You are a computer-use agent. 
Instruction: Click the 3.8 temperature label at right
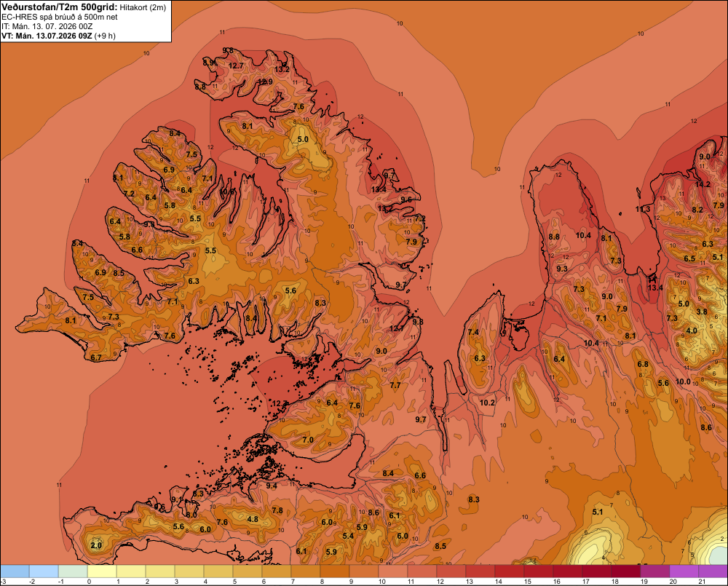(702, 312)
